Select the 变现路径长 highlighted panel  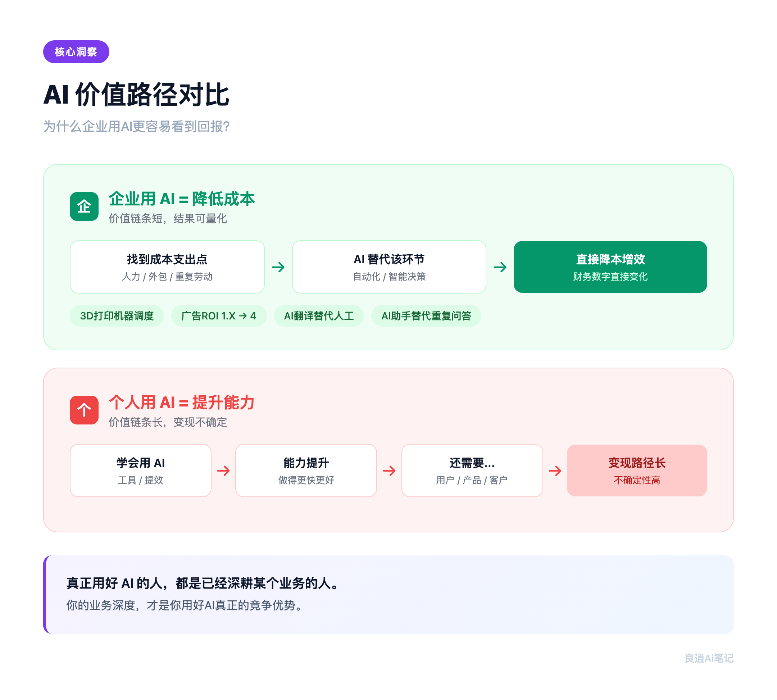pos(637,470)
